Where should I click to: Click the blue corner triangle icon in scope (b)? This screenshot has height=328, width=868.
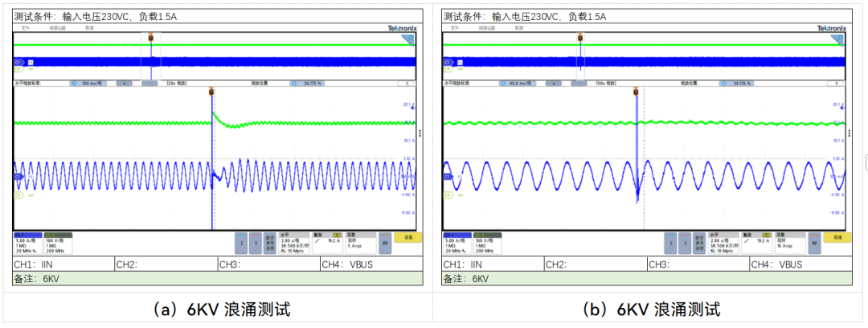click(x=838, y=39)
